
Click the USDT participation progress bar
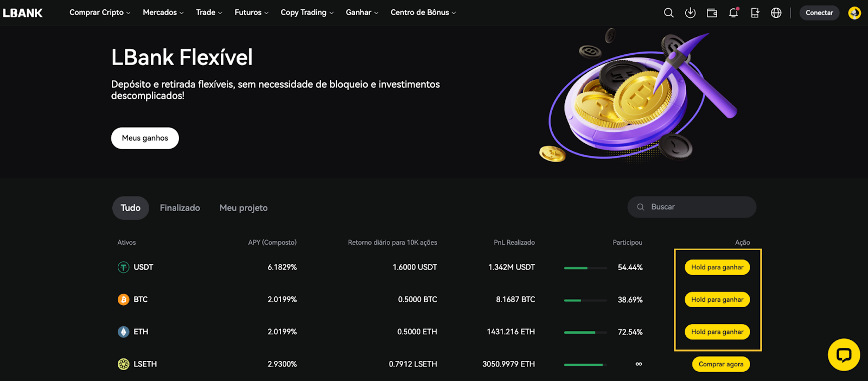point(585,268)
